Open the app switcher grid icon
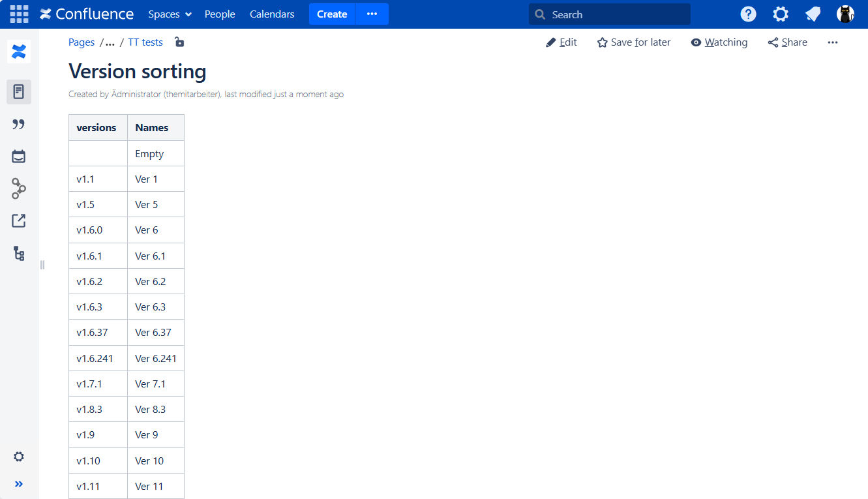 click(19, 14)
